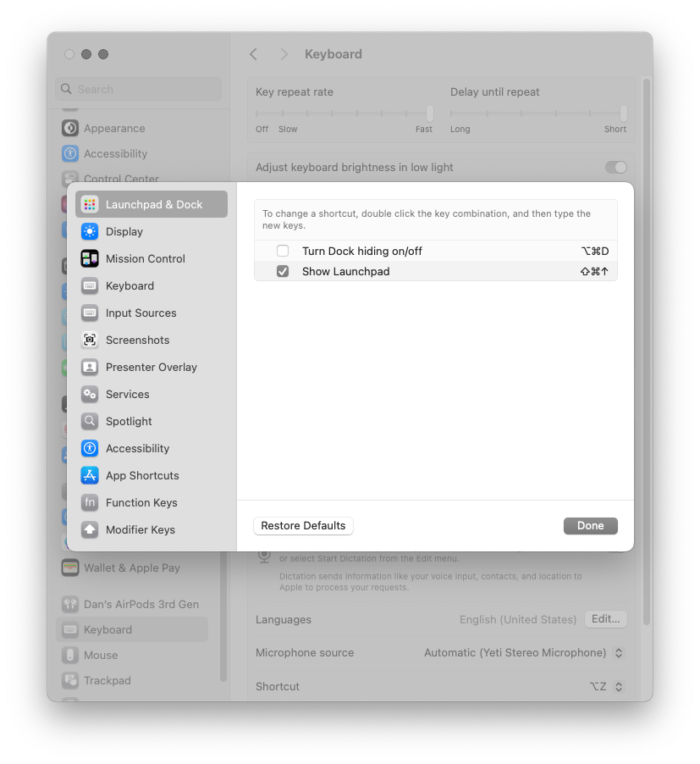Screen dimensions: 700x764
Task: Click the Services category label
Action: tap(128, 394)
